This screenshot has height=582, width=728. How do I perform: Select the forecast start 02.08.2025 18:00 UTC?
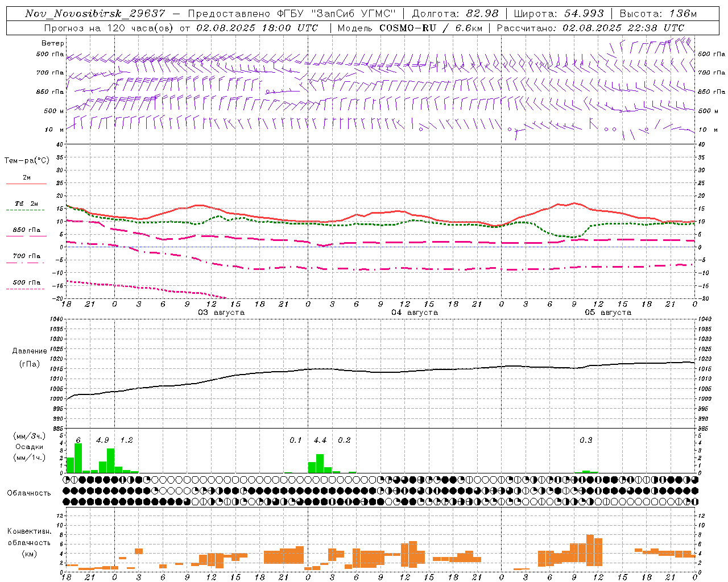[257, 27]
